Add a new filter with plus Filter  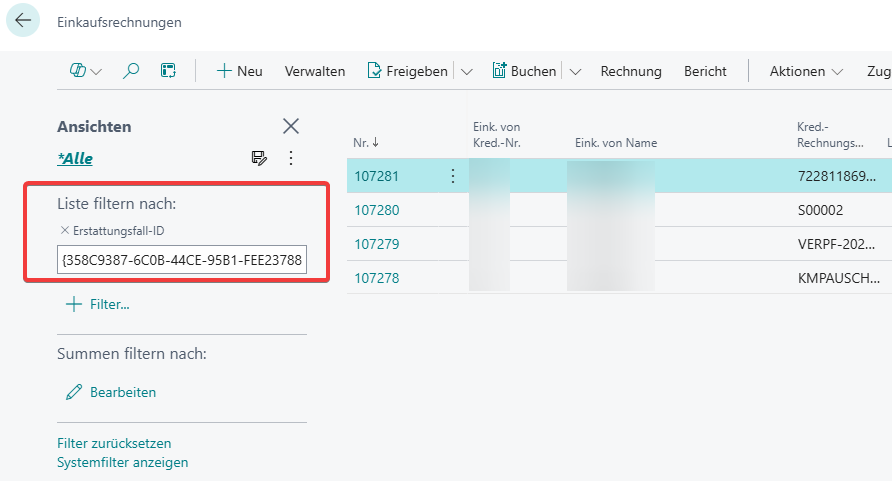point(98,304)
